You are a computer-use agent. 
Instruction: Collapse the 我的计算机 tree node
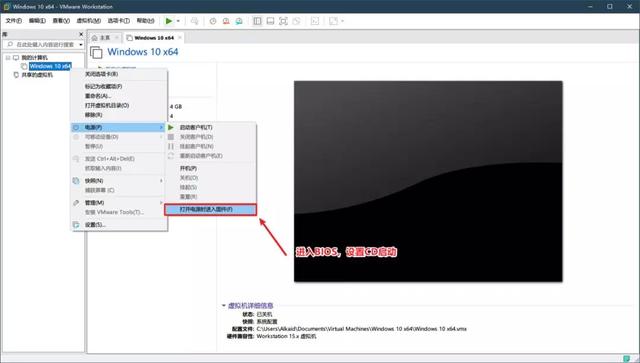(8, 58)
